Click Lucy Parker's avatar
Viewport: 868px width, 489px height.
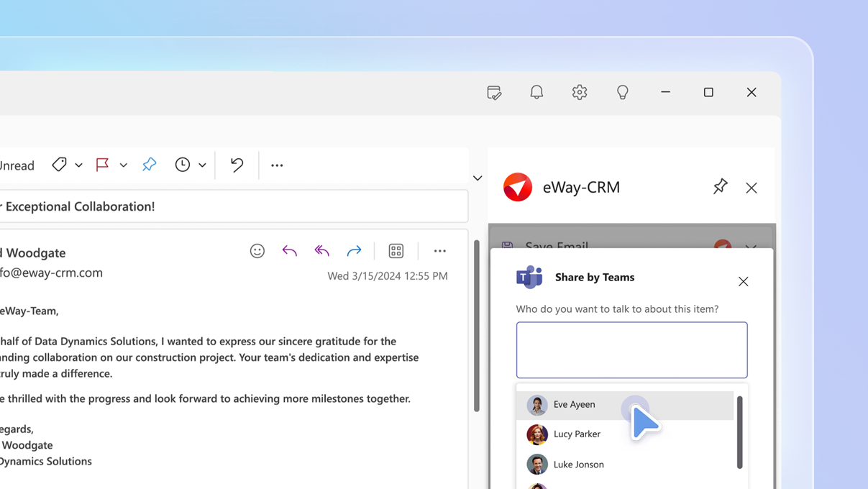[537, 434]
